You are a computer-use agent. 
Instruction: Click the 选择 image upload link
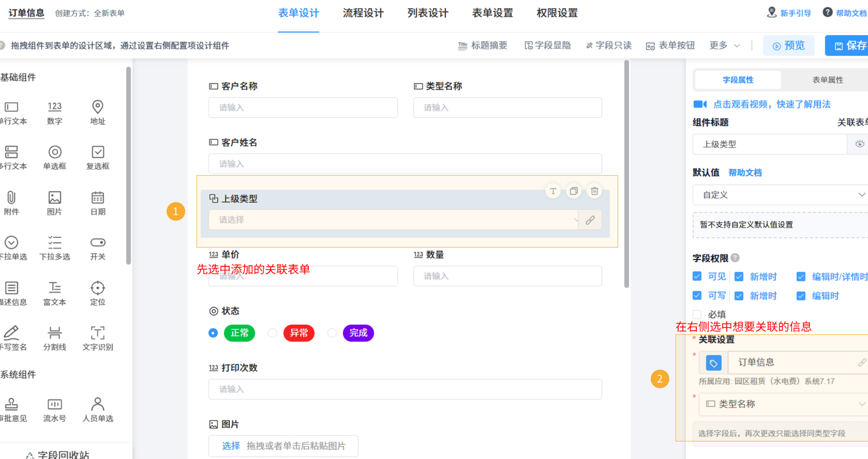click(231, 446)
